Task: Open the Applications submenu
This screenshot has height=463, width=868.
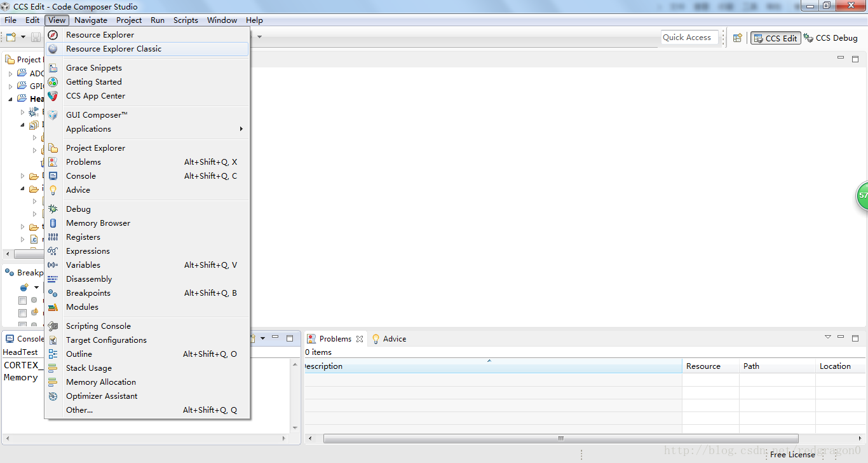Action: click(147, 129)
